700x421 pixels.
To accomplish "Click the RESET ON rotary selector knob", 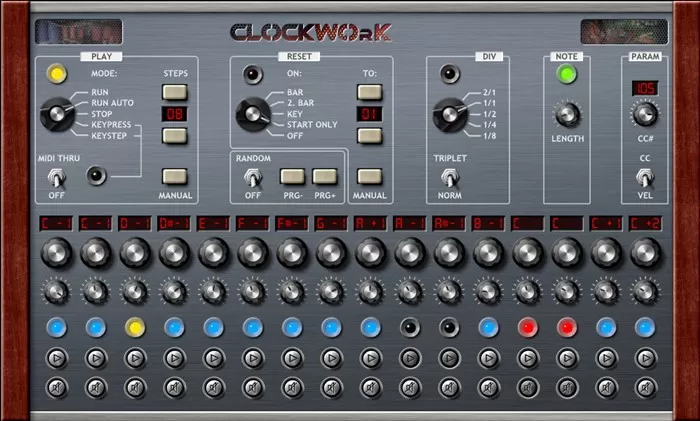I will (253, 114).
